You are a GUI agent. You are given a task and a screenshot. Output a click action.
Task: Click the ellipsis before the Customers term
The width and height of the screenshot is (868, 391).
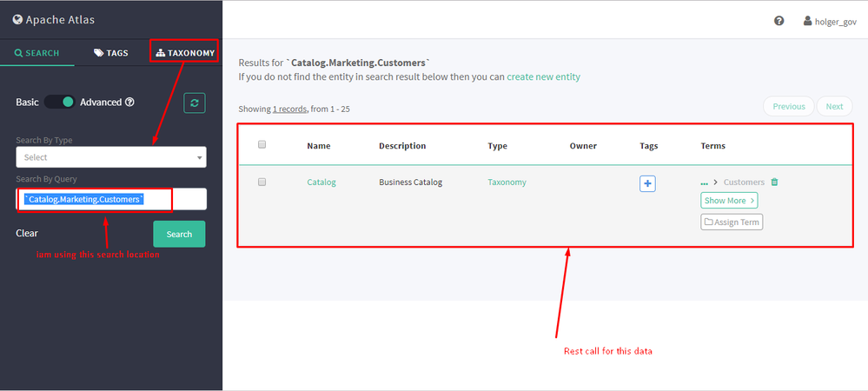coord(705,182)
